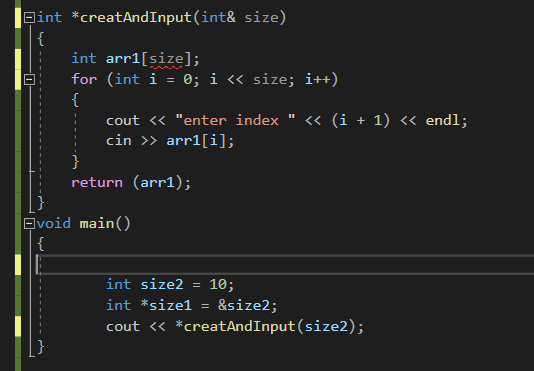534x371 pixels.
Task: Collapse the for loop block
Action: click(29, 80)
